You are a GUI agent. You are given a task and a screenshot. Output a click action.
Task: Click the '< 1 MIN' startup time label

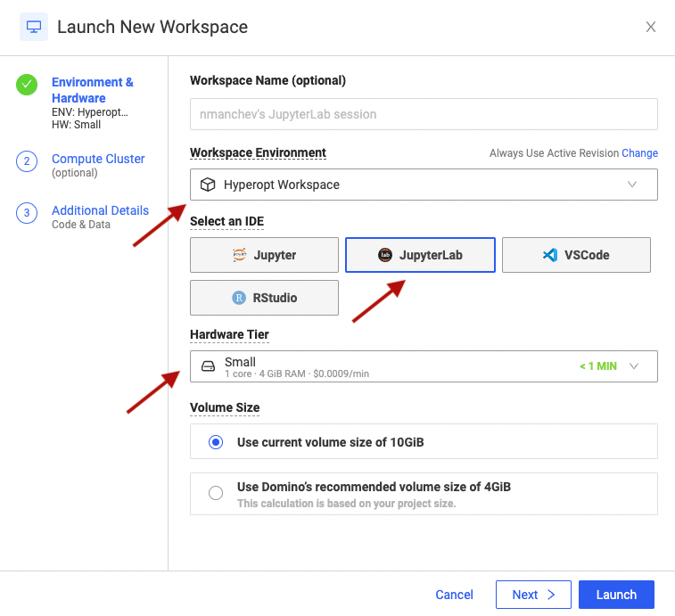pos(598,366)
